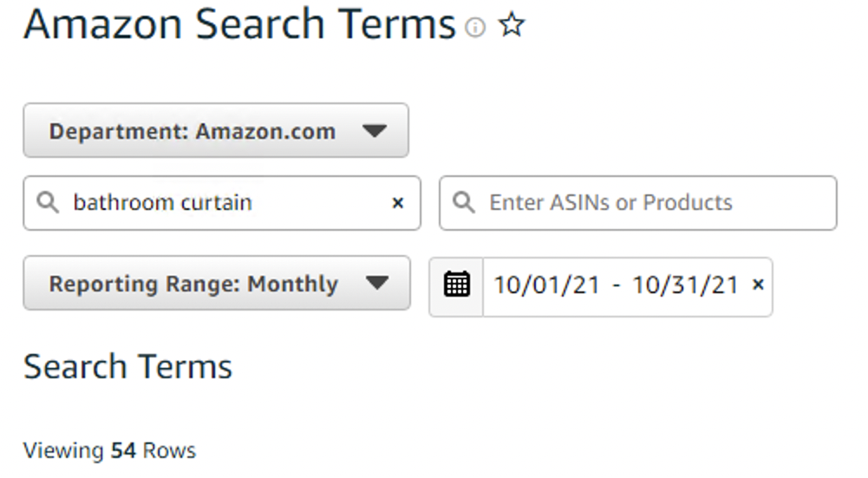Clear the bathroom curtain search term
The image size is (868, 478).
point(397,203)
